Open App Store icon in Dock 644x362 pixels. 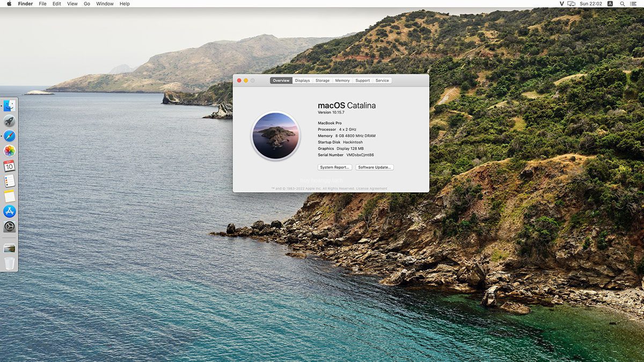[x=9, y=211]
